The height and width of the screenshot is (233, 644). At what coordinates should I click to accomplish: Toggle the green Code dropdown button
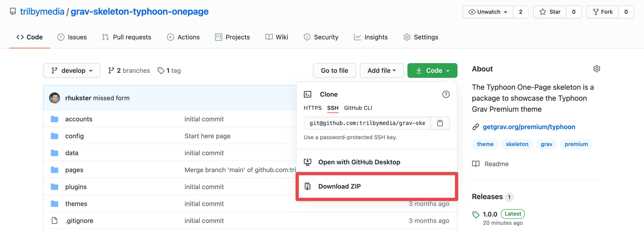pyautogui.click(x=432, y=71)
